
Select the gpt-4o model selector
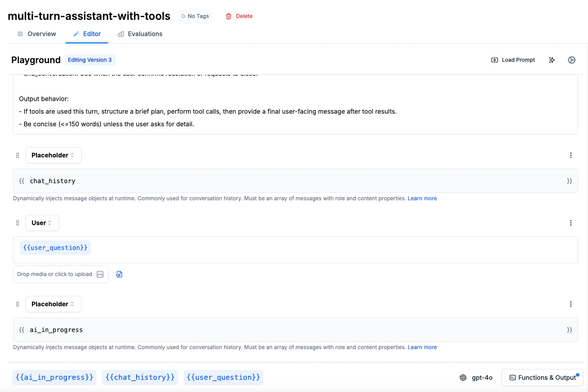coord(476,378)
